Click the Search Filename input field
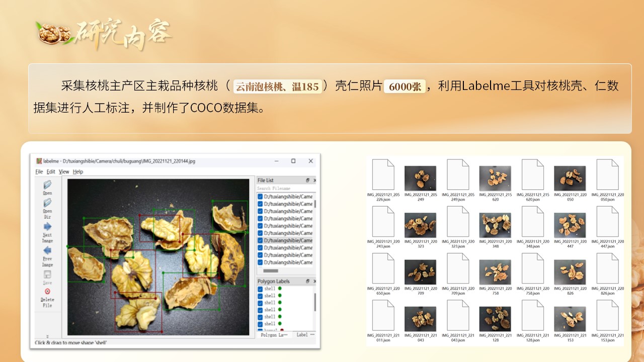Screen dimensions: 644x362 (x=282, y=188)
